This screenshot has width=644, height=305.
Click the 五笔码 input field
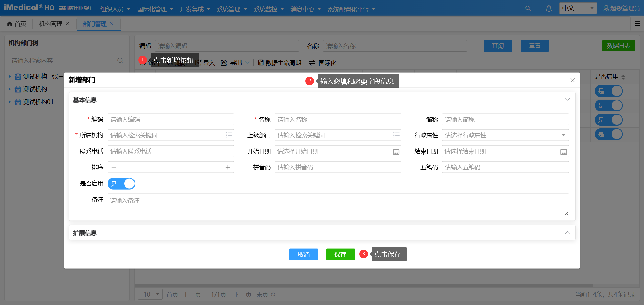(x=505, y=167)
